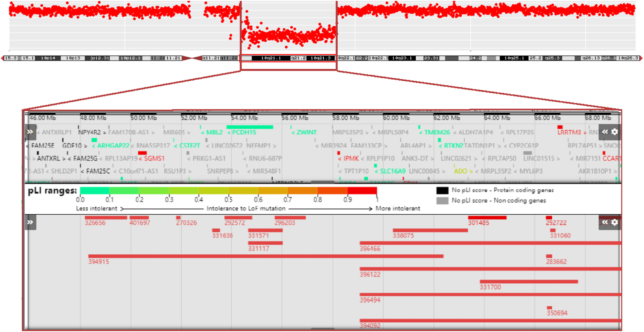Click the red 0.9–1 pLI swatch
This screenshot has width=644, height=332.
click(362, 190)
